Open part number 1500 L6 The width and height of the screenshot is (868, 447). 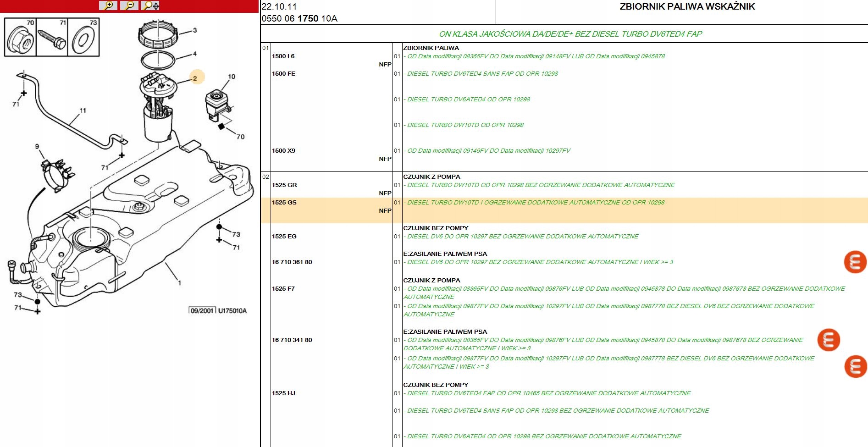(x=283, y=56)
